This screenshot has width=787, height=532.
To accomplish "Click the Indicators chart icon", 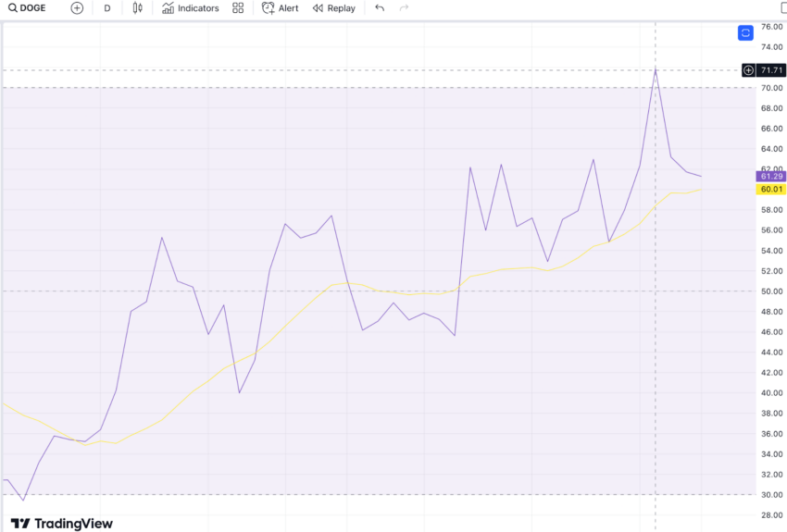I will [168, 8].
